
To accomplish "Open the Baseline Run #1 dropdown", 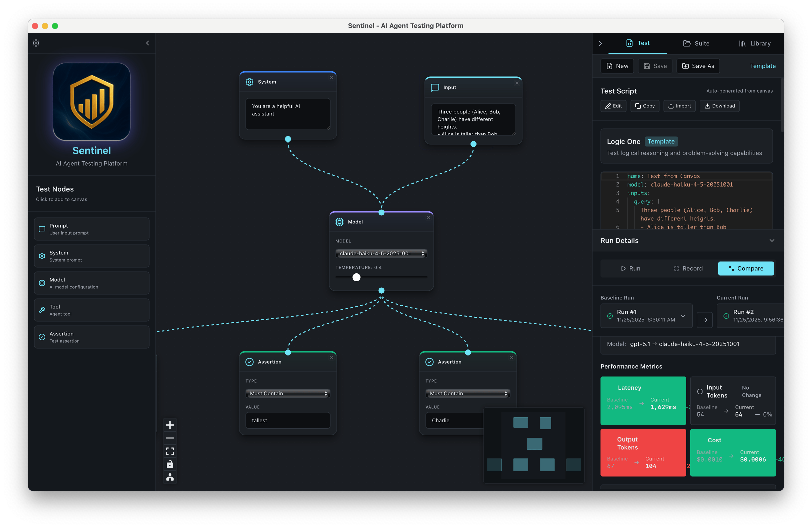I will click(x=646, y=316).
